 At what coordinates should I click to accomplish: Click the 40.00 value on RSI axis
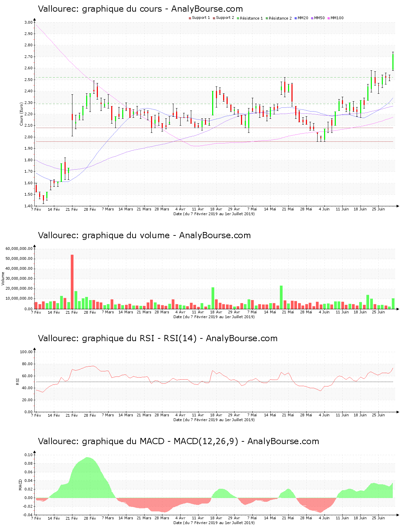[27, 388]
